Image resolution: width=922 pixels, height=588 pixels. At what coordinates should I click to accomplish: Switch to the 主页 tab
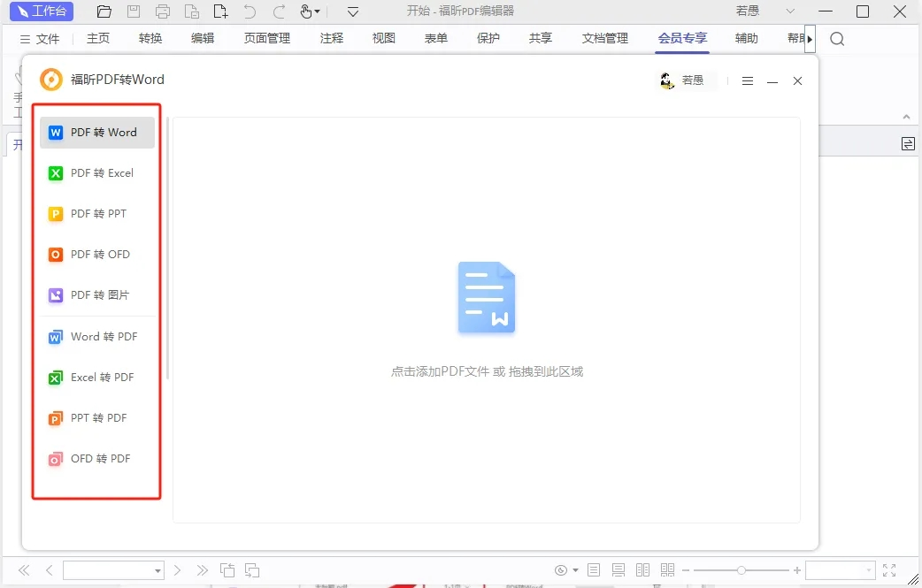98,38
